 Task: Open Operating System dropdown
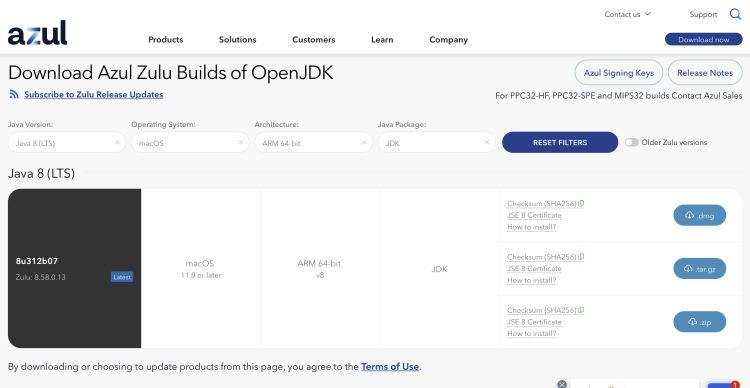[x=190, y=143]
